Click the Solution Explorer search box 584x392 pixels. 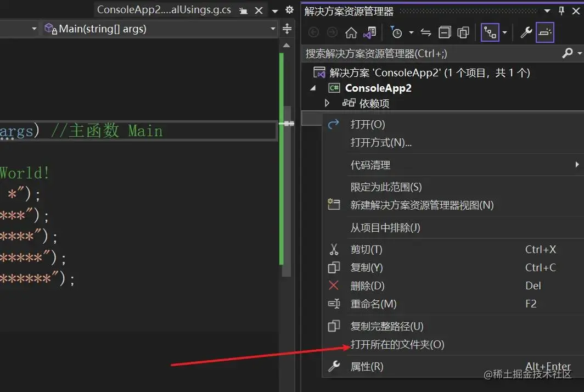click(412, 53)
